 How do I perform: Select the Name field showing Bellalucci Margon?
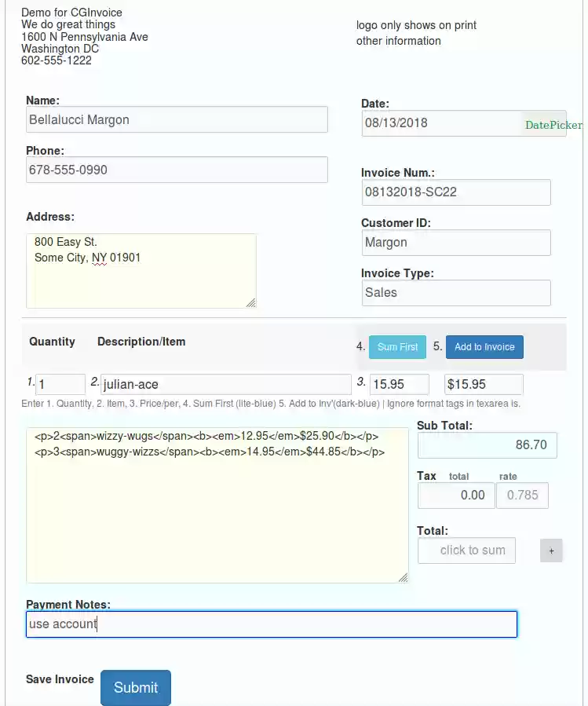177,119
